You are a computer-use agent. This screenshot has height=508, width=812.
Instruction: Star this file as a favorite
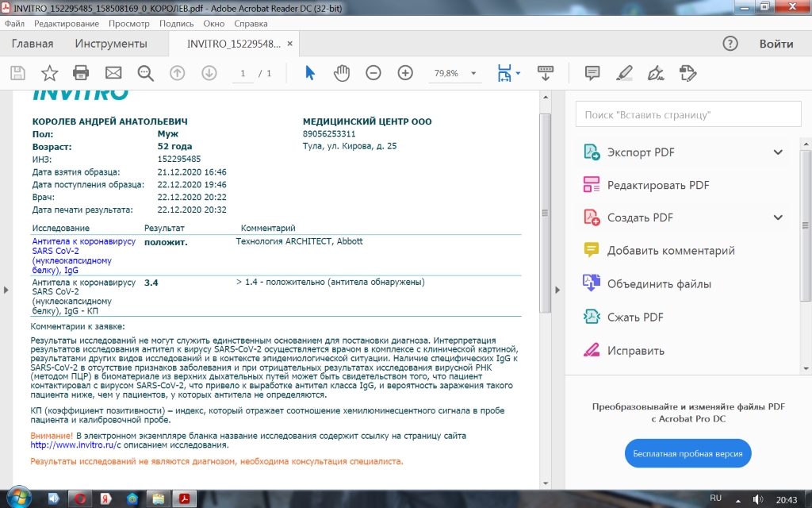[49, 73]
